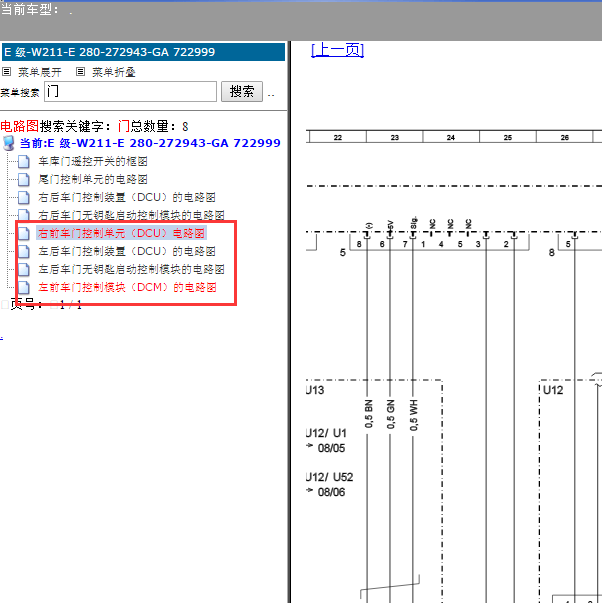Open 右后车门控制装置（DCU）的电路图
The width and height of the screenshot is (602, 603).
pyautogui.click(x=127, y=198)
